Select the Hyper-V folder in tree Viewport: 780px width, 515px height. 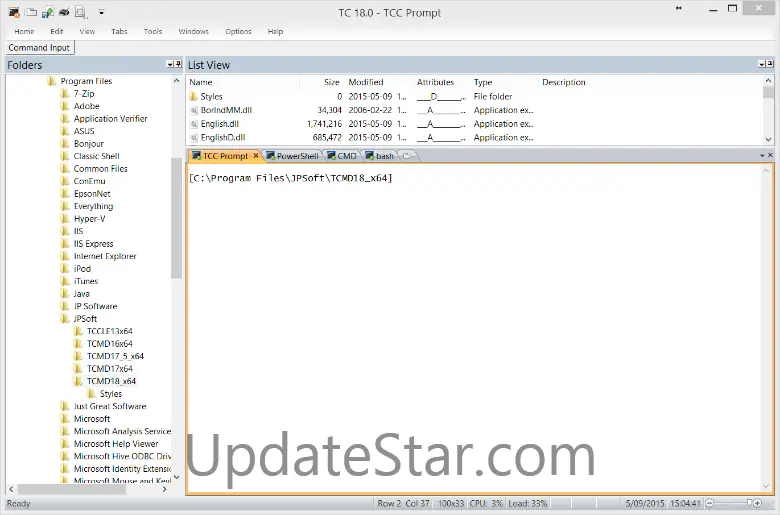(x=90, y=218)
